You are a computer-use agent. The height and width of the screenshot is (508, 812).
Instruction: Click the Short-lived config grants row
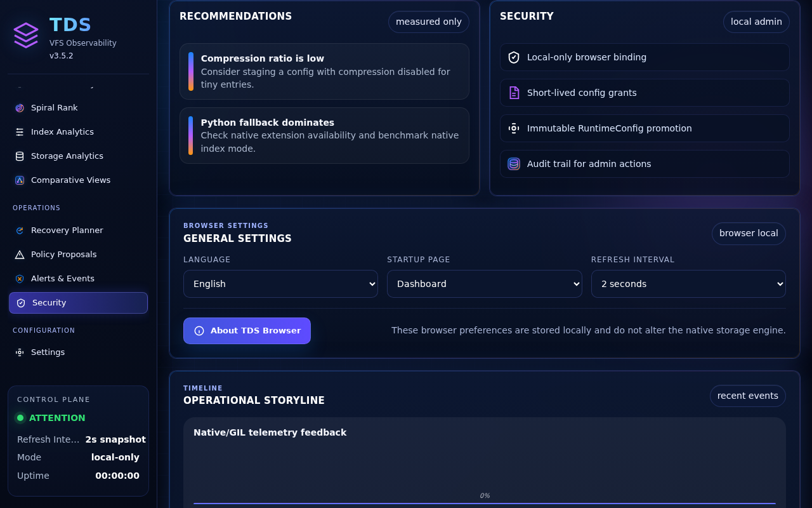[x=645, y=93]
